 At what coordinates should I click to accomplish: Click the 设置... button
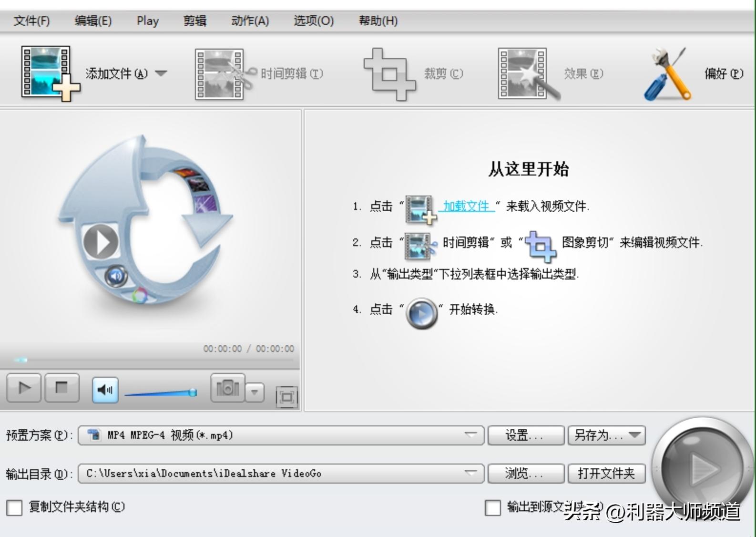point(526,435)
